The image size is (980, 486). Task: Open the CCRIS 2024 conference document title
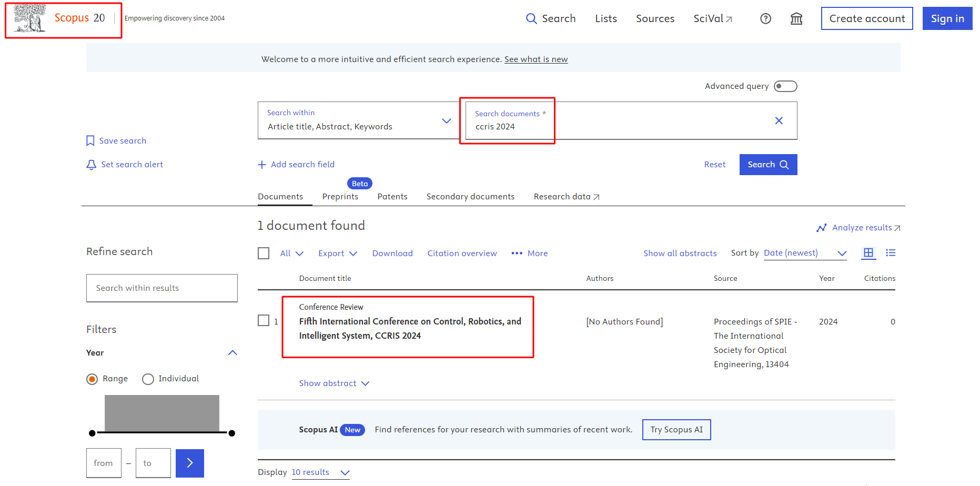click(410, 328)
